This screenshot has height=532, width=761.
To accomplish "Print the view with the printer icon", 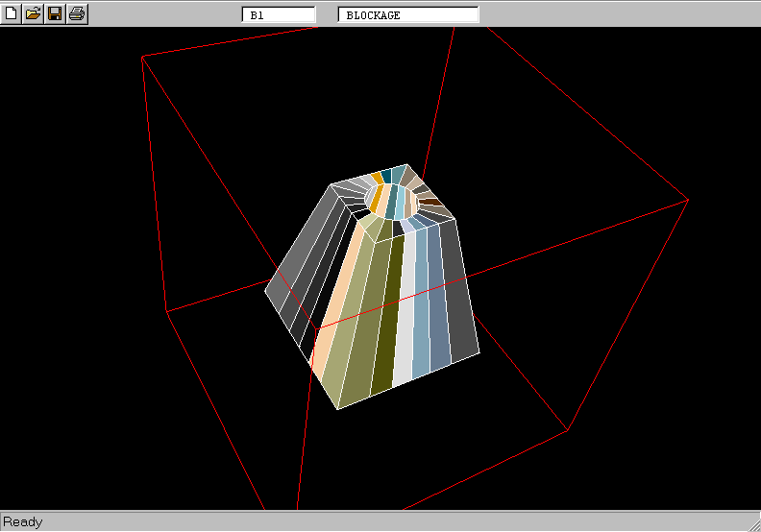I will point(77,13).
